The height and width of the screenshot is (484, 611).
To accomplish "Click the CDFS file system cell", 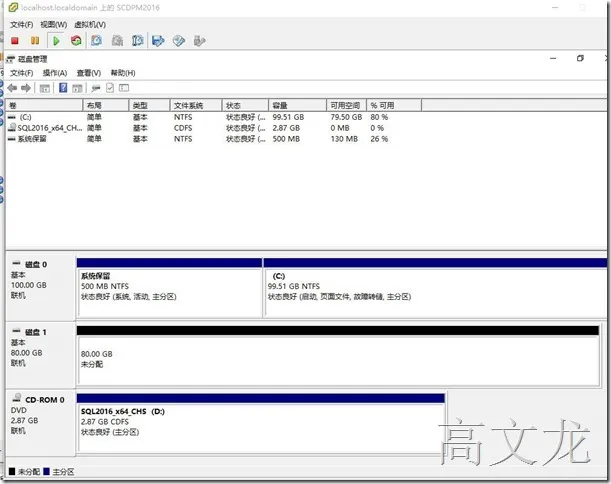I will pyautogui.click(x=183, y=128).
